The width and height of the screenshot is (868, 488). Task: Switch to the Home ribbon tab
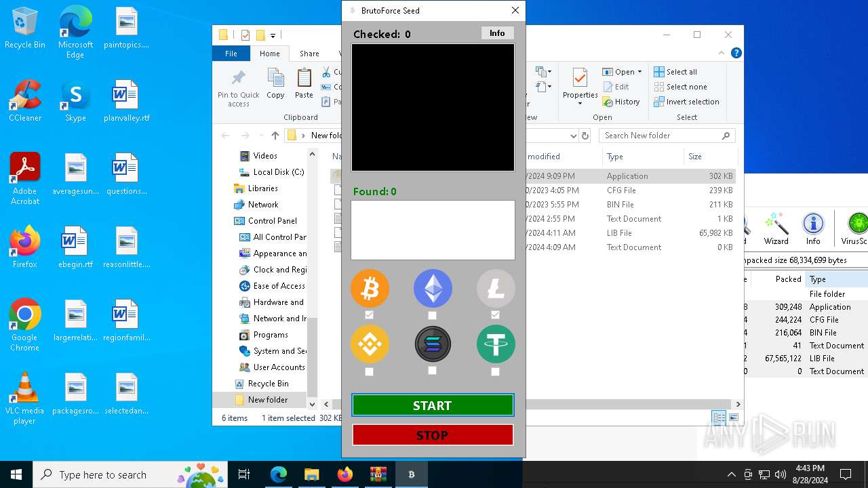click(269, 54)
